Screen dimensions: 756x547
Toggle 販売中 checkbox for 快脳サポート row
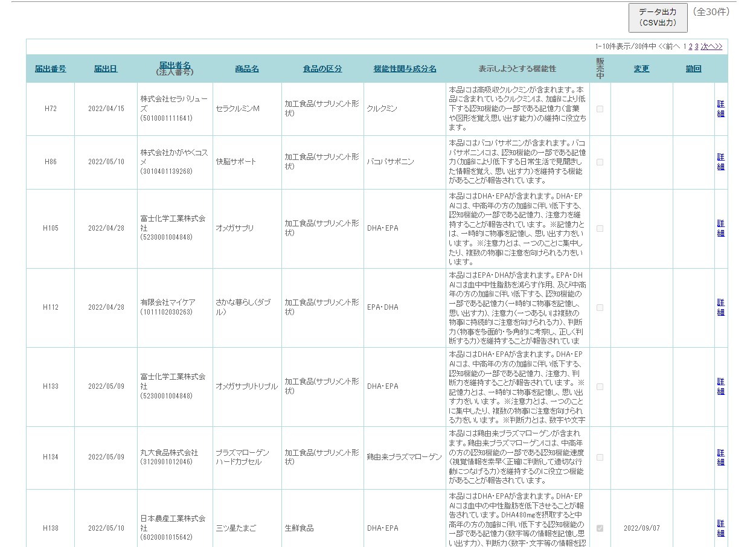point(600,162)
